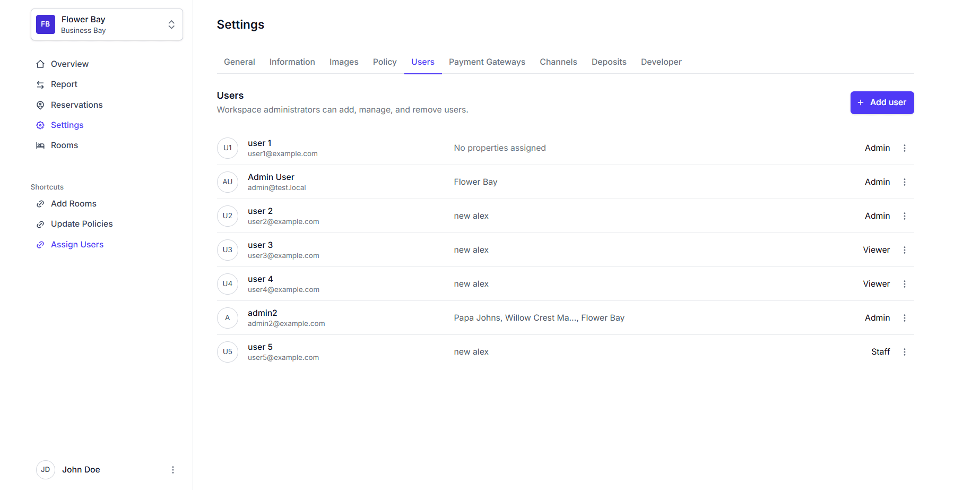Switch to the Developer tab
Screen dimensions: 980x490
click(x=661, y=62)
